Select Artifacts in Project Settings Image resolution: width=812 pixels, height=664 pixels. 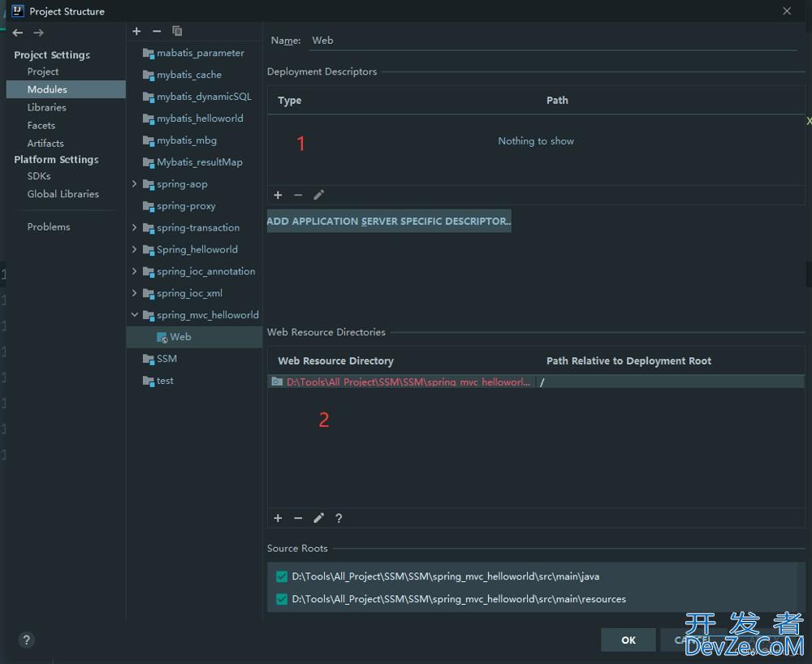[x=45, y=143]
